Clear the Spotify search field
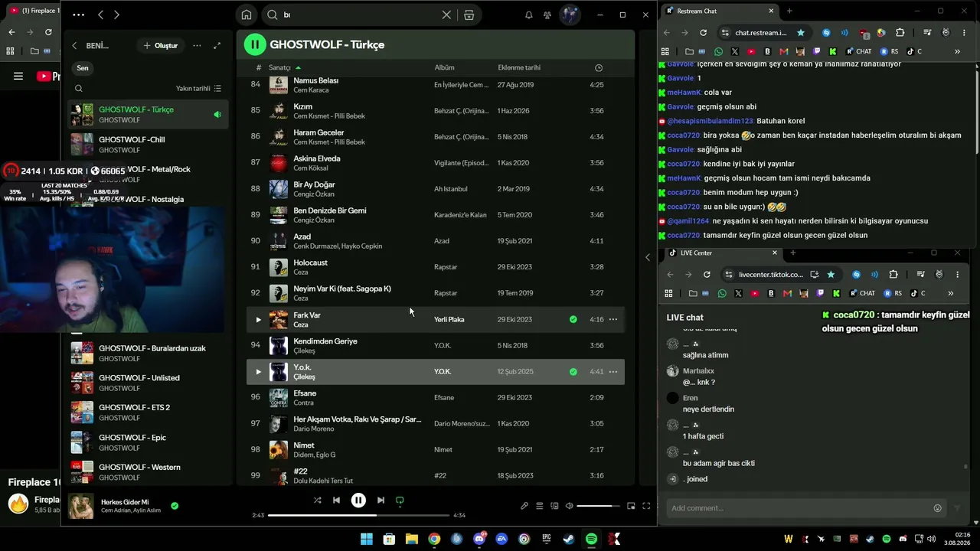Viewport: 980px width, 551px height. (x=446, y=15)
